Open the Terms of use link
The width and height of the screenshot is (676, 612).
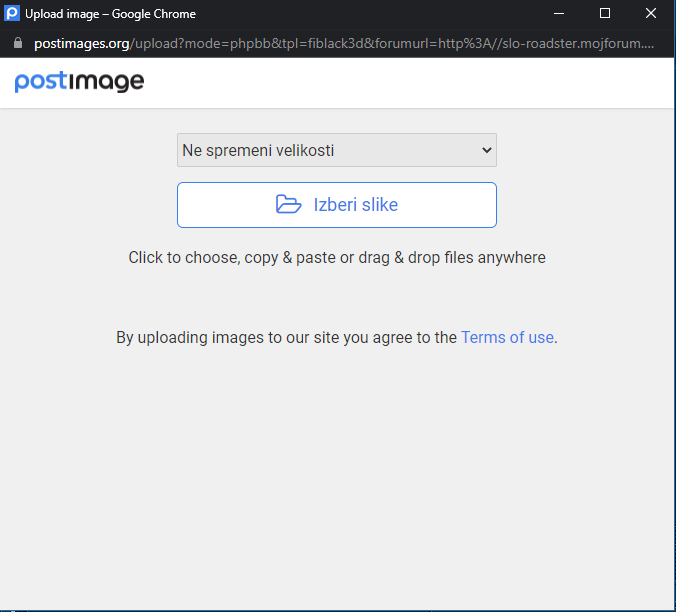pos(507,337)
